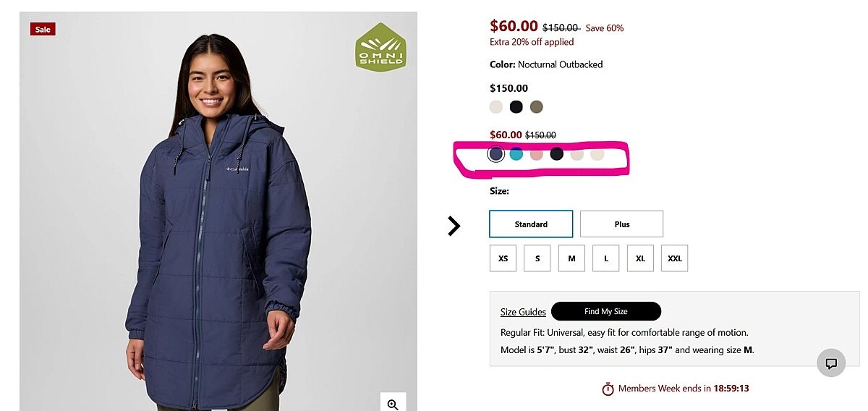Choose the olive swatch under $150.00
This screenshot has height=411, width=868.
536,107
